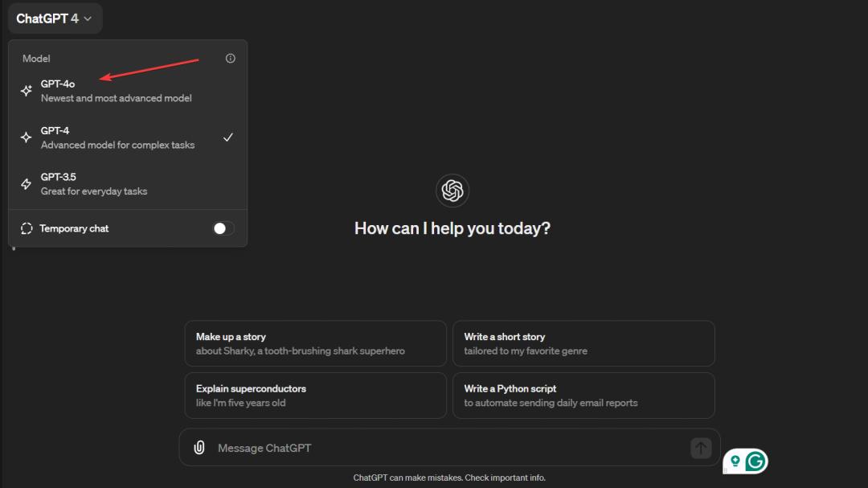868x488 pixels.
Task: Open the Write a Python script prompt
Action: (x=583, y=395)
